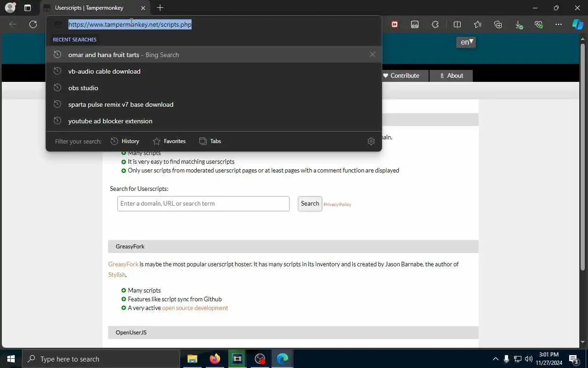Open the Favorites star list

coord(478,24)
